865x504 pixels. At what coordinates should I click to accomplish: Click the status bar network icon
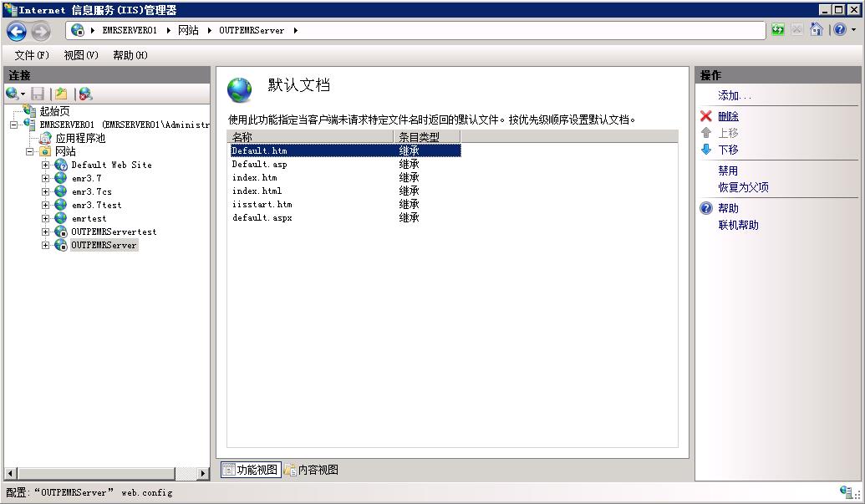click(x=847, y=491)
